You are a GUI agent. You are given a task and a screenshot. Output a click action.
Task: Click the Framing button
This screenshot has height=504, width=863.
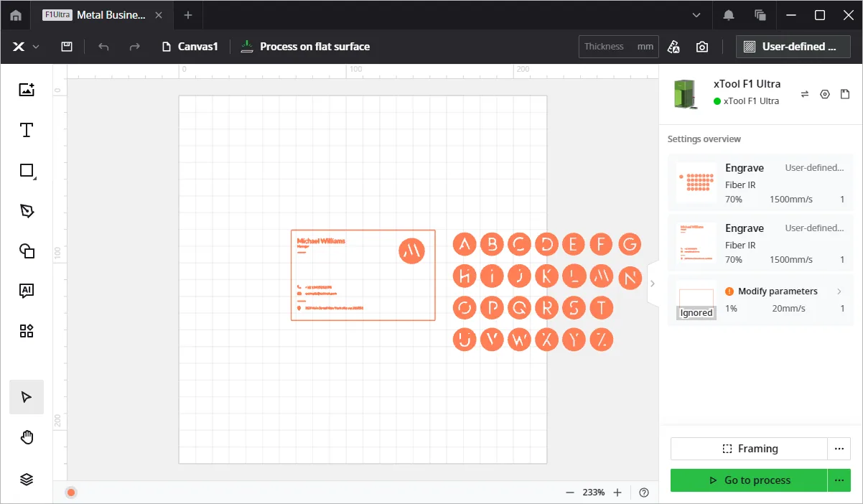coord(749,449)
